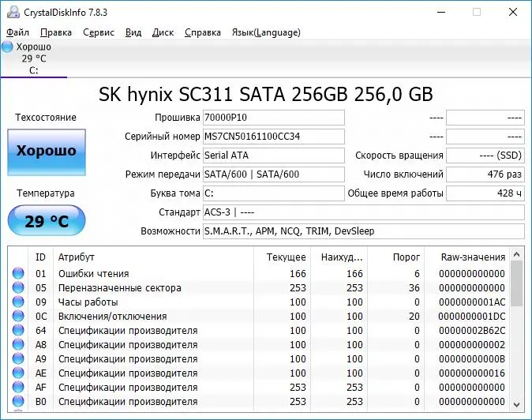Image resolution: width=532 pixels, height=420 pixels.
Task: Click the Порог column header
Action: 395,257
